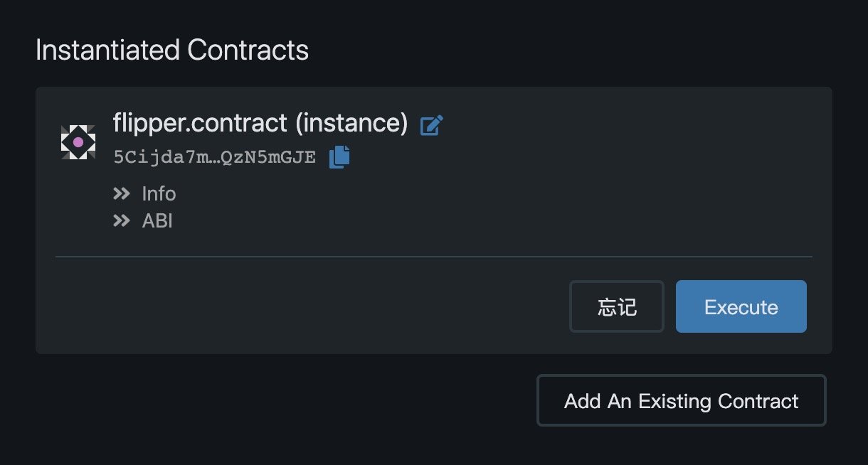This screenshot has height=465, width=868.
Task: Click Add An Existing Contract
Action: point(681,400)
